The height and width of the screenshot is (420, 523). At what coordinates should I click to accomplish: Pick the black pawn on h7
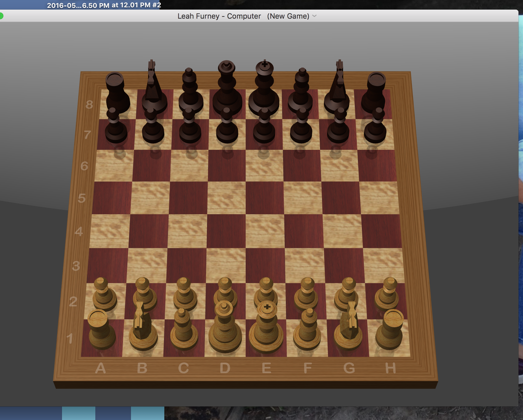[375, 126]
